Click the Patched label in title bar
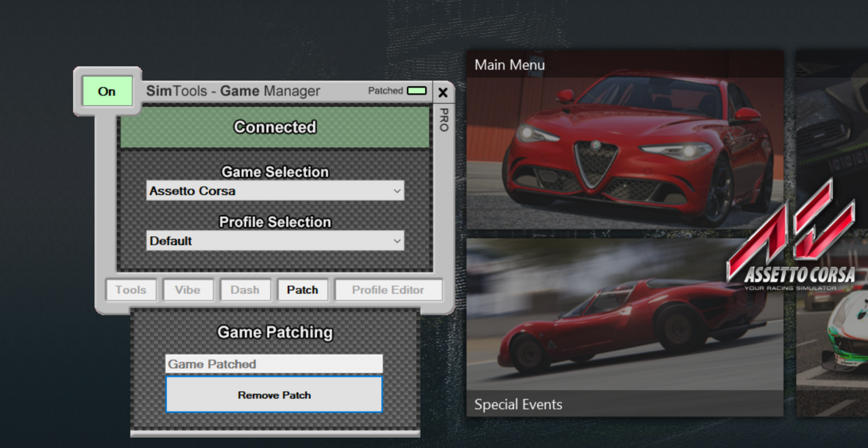Screen dimensions: 868x448 (x=386, y=91)
